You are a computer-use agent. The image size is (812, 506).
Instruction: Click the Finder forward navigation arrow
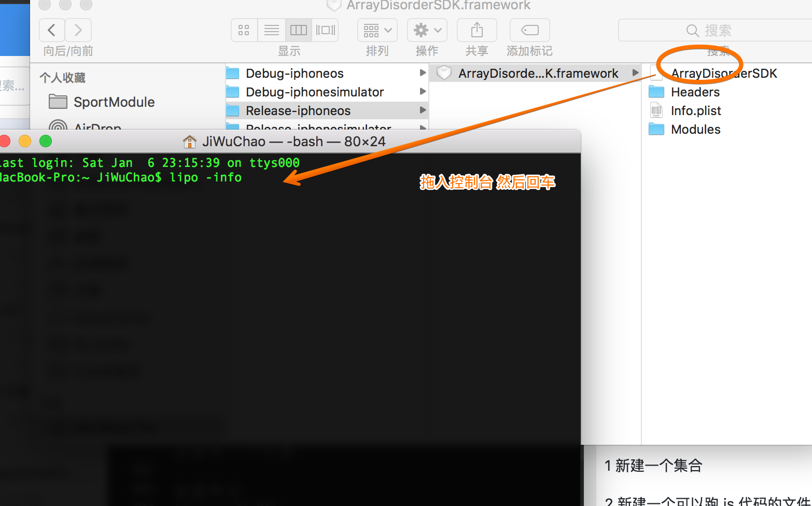coord(78,30)
